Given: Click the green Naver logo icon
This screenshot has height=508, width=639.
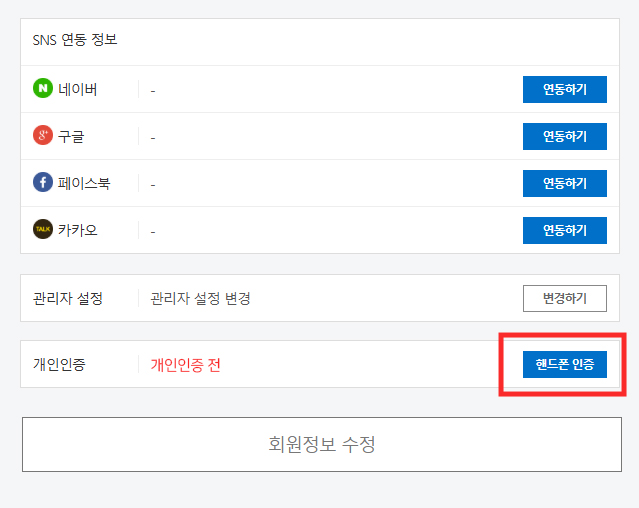Looking at the screenshot, I should point(42,89).
